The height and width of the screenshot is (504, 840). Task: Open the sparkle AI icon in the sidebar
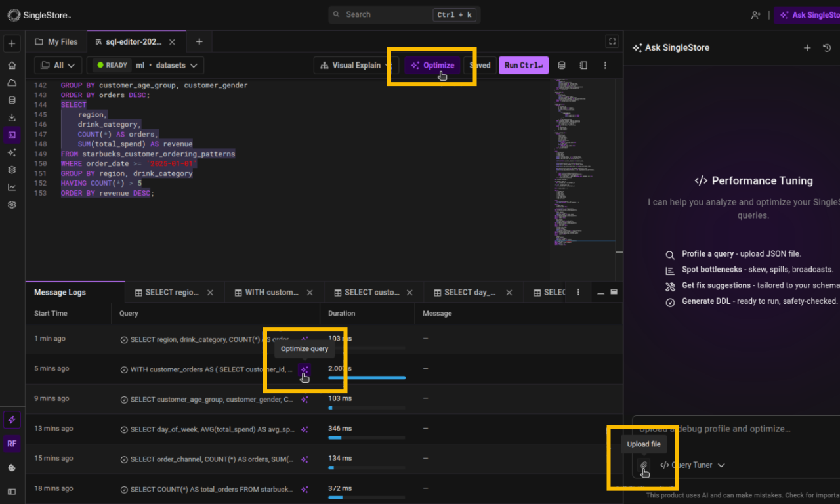(12, 152)
